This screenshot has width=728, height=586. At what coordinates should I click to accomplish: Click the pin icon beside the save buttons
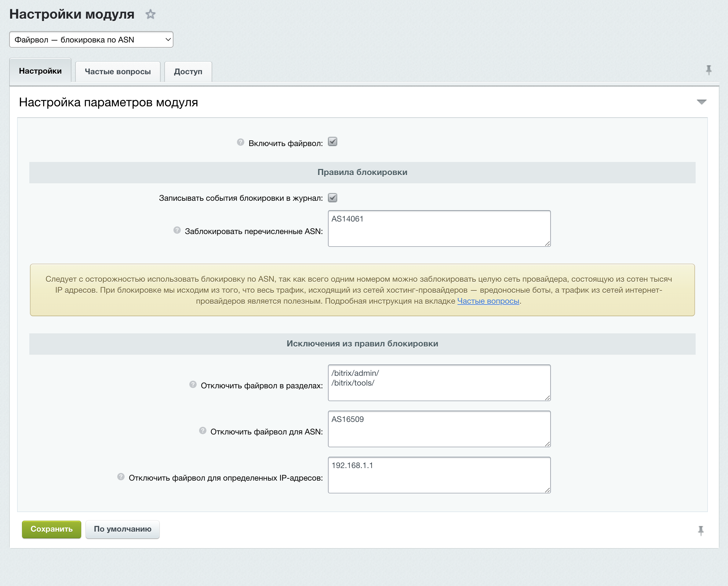[701, 531]
